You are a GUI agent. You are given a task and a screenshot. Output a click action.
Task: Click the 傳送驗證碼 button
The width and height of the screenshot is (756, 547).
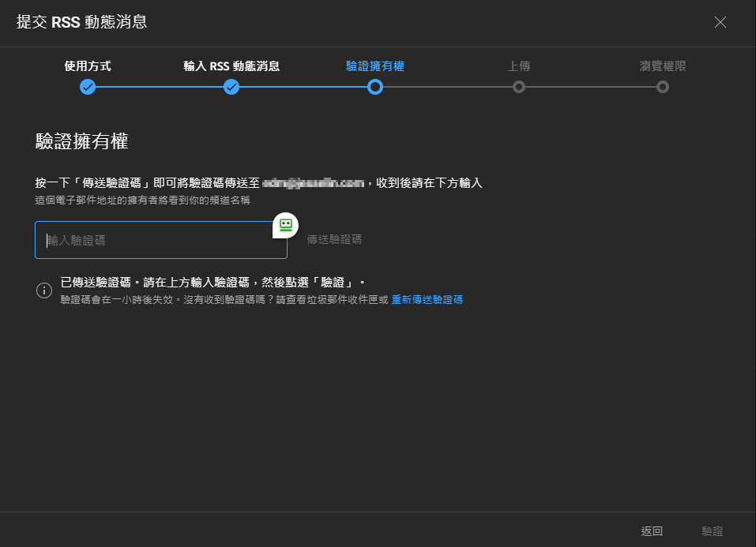tap(334, 239)
